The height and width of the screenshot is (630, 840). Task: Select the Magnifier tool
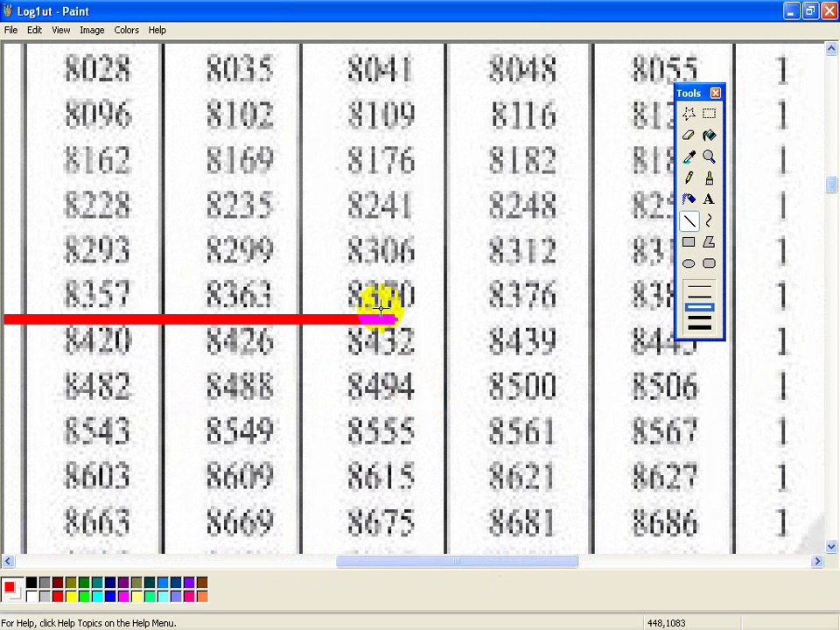[x=709, y=157]
